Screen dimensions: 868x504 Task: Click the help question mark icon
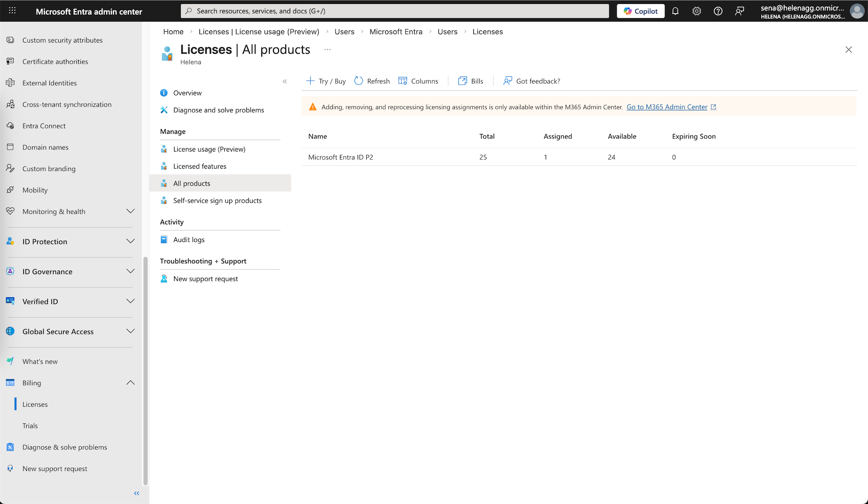718,11
